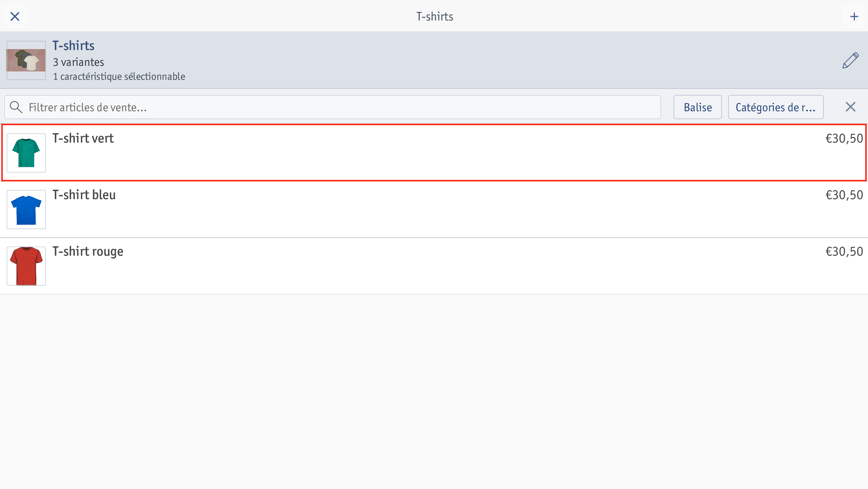Select the green T-shirt thumbnail
868x489 pixels.
point(26,153)
